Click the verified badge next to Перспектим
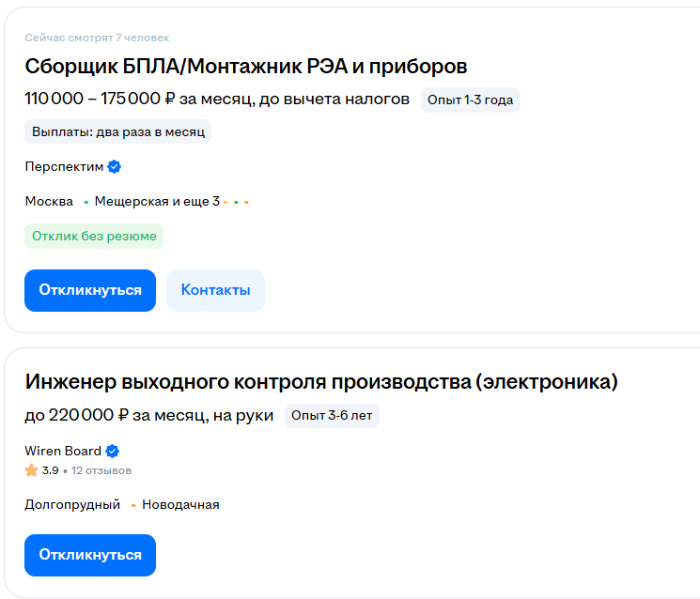Image resolution: width=700 pixels, height=599 pixels. 115,167
